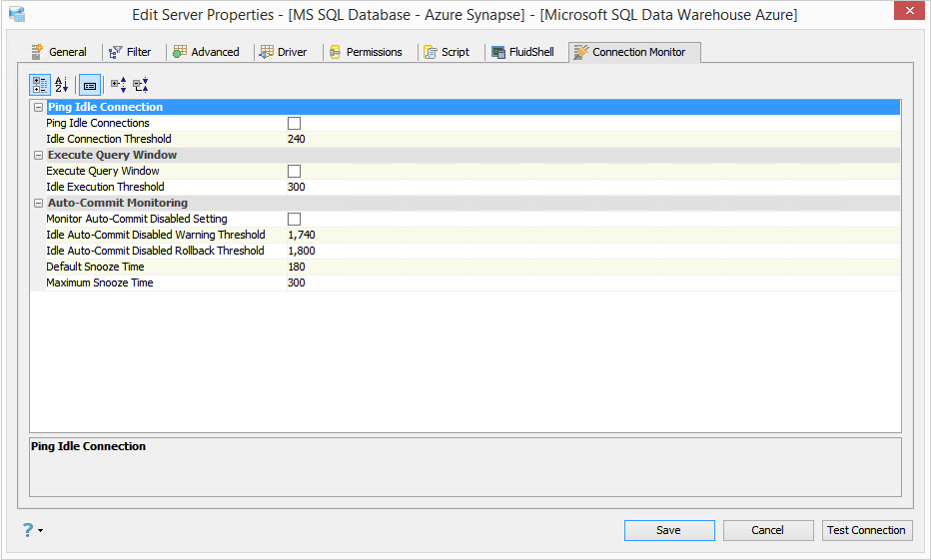
Task: Collapse the Execute Query Window group
Action: (x=38, y=155)
